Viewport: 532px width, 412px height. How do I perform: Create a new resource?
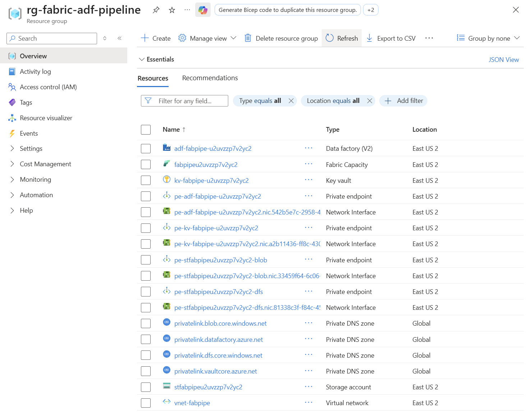tap(155, 38)
